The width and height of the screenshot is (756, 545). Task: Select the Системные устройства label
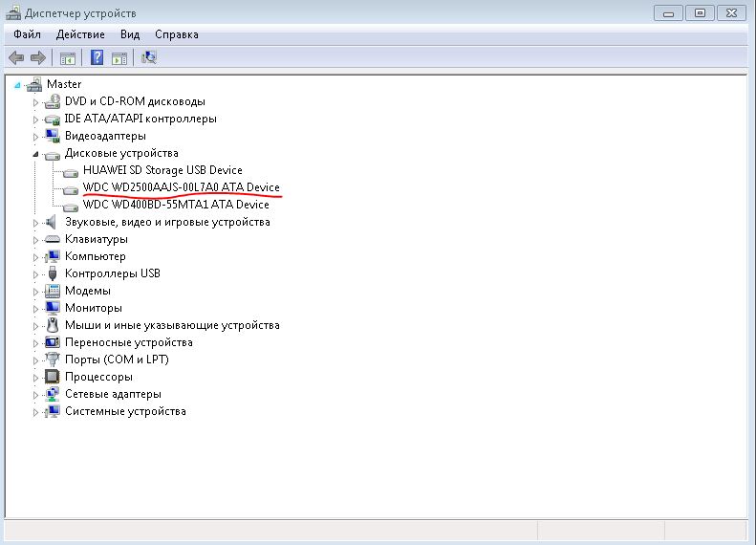pos(125,411)
